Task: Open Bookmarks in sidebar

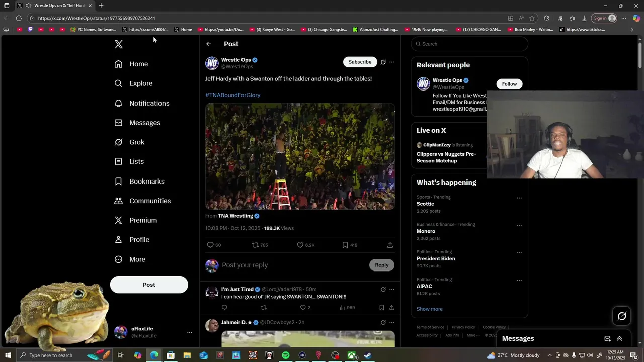Action: click(x=139, y=181)
